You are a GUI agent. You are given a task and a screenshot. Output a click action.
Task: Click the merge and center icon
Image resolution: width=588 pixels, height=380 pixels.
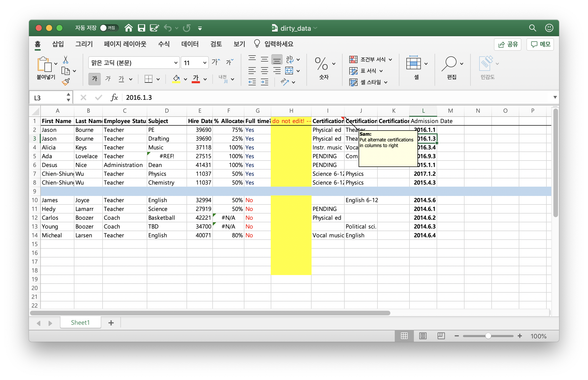289,71
